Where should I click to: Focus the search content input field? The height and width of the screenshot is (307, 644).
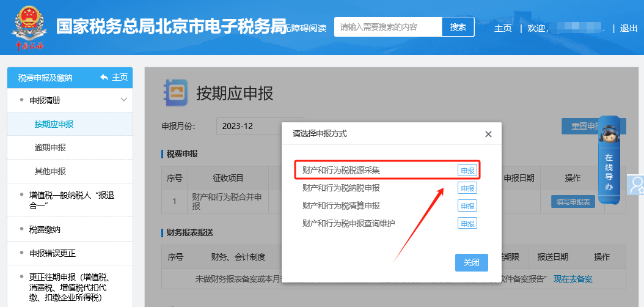tap(387, 27)
